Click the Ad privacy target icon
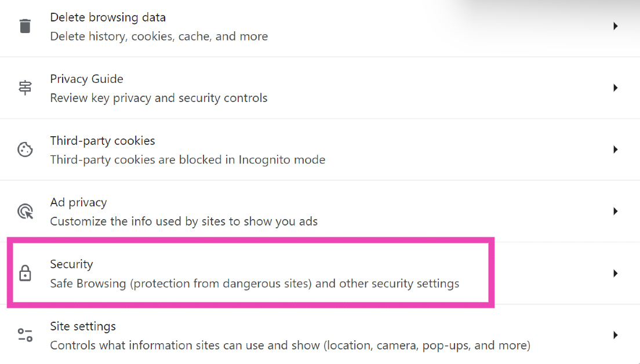Screen dimensions: 640x364 [x=25, y=212]
